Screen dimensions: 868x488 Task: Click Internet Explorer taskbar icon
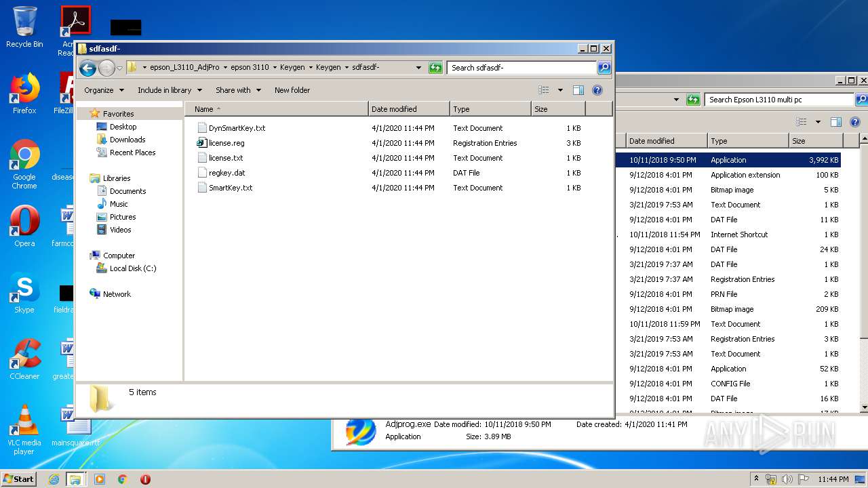(x=54, y=479)
